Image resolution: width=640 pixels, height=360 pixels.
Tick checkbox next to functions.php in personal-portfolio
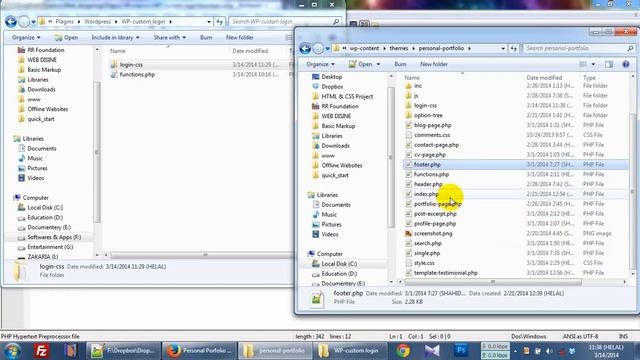tap(408, 174)
